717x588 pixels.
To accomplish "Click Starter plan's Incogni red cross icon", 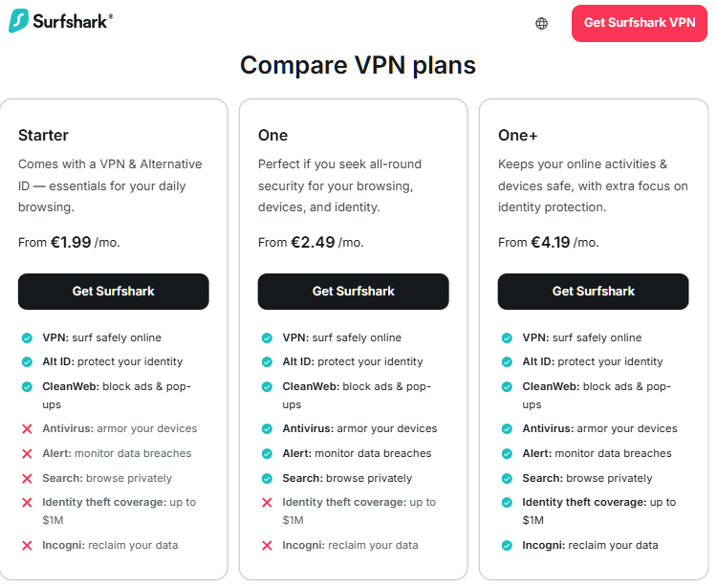I will point(26,546).
